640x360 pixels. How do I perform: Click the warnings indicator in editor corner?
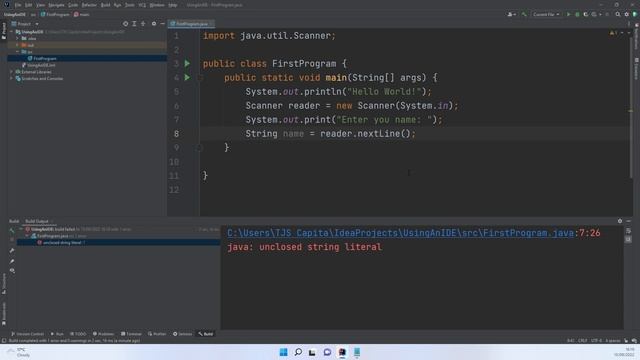coord(613,33)
